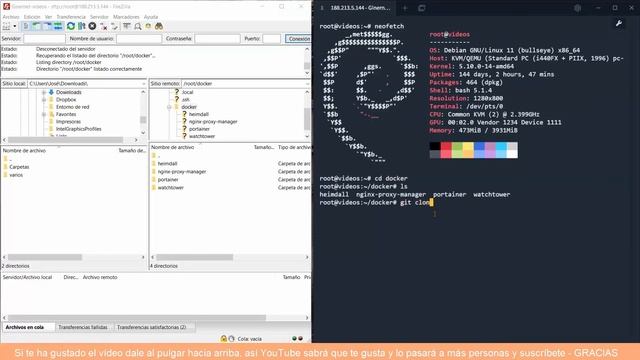Click the red activity indicator in status bar
The width and height of the screenshot is (640, 360).
point(301,339)
